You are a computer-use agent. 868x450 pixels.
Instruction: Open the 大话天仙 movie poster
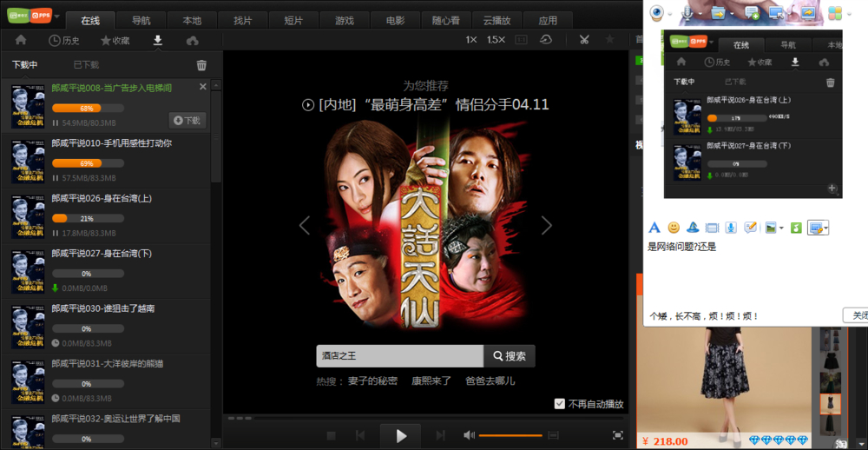point(425,222)
